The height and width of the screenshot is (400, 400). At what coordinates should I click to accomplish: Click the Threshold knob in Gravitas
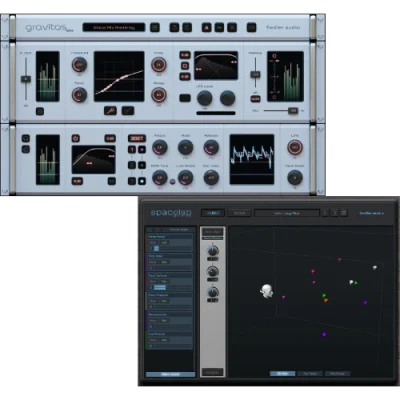(x=80, y=64)
